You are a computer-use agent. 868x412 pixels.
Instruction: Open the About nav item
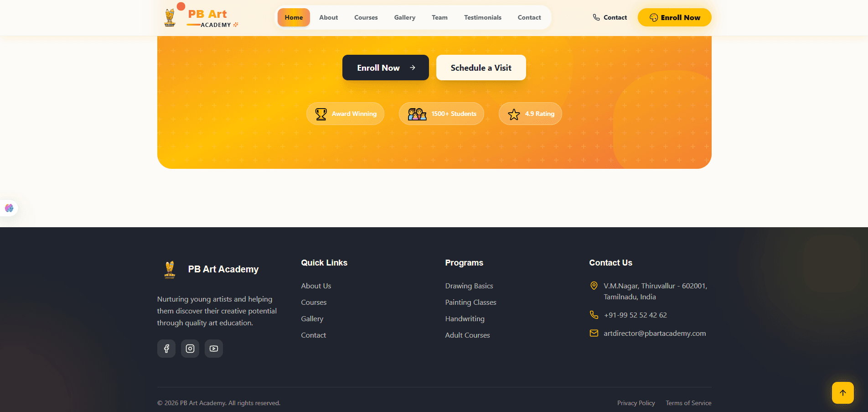point(329,17)
